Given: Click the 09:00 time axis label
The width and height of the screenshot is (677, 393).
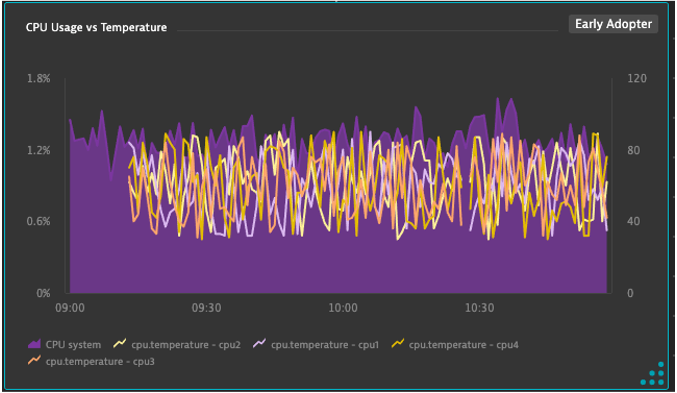Looking at the screenshot, I should coord(70,308).
